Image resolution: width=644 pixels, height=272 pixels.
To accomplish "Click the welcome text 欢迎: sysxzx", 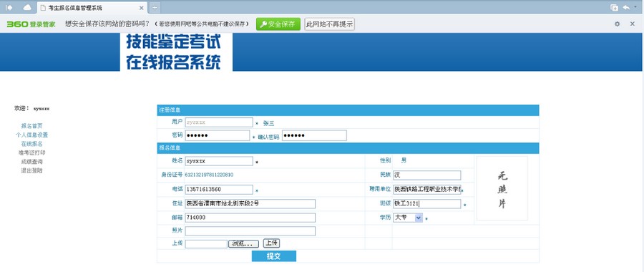I will click(32, 109).
